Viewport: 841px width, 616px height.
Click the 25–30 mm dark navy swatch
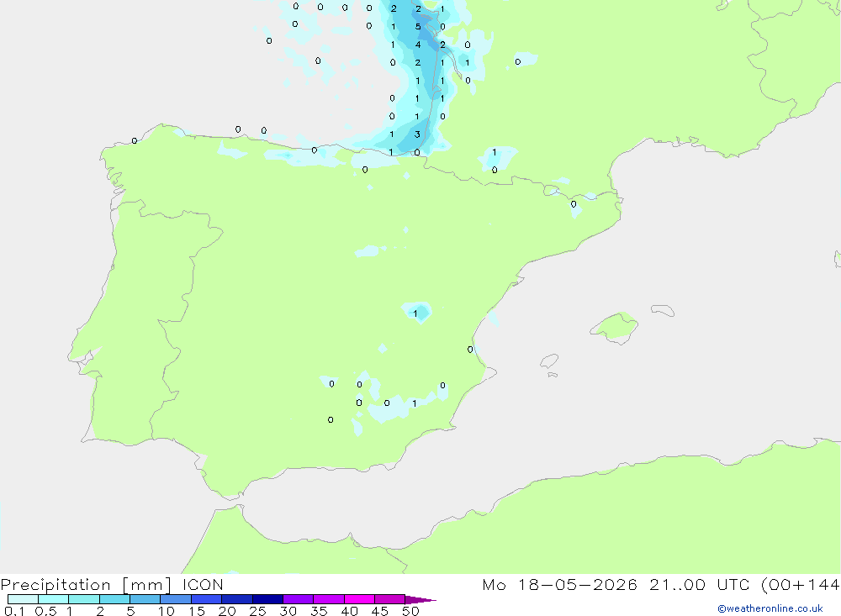pyautogui.click(x=267, y=599)
